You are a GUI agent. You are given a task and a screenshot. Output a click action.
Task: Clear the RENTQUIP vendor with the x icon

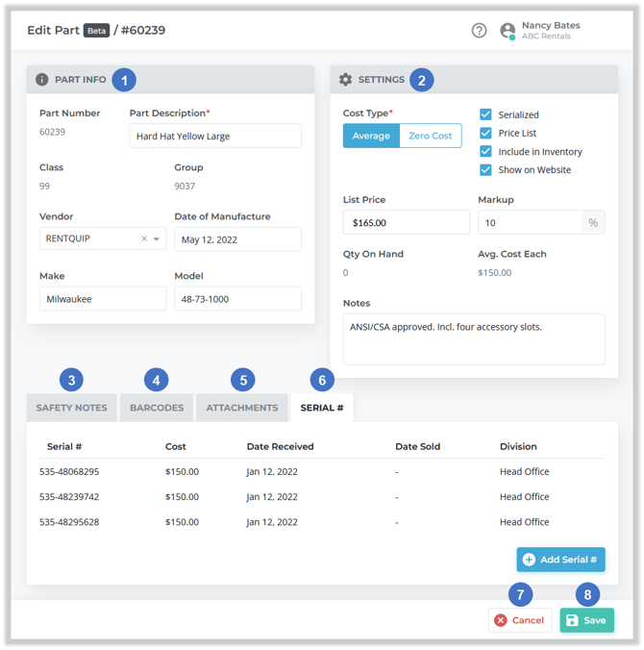[144, 238]
